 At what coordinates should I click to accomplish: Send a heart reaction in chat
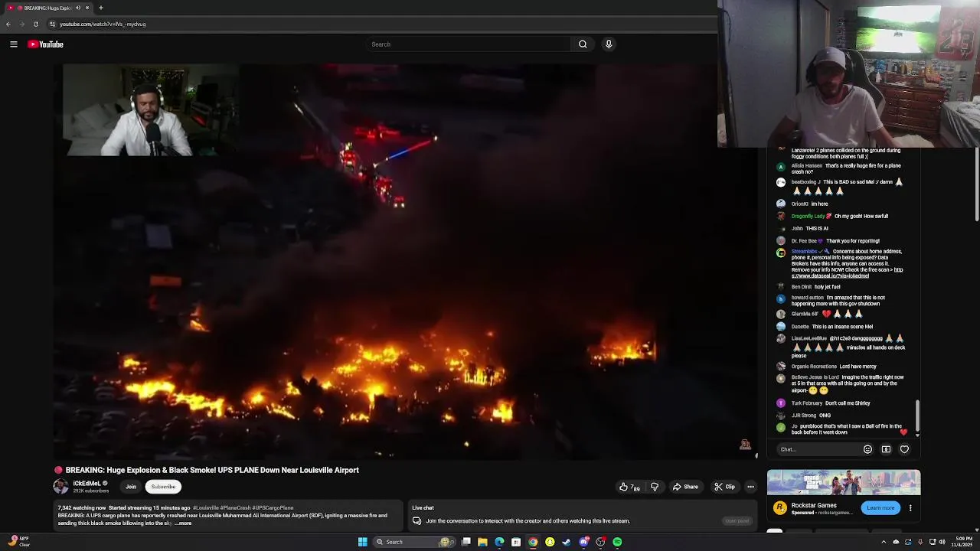(904, 449)
